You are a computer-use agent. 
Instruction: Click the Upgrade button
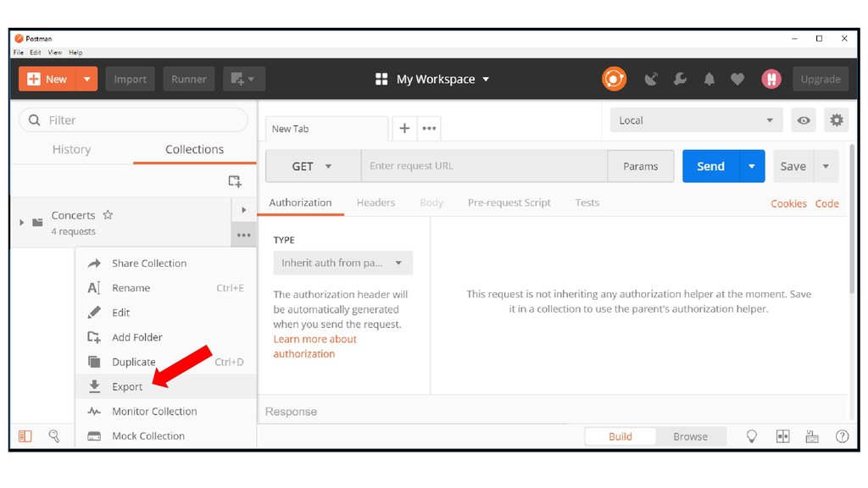(821, 79)
